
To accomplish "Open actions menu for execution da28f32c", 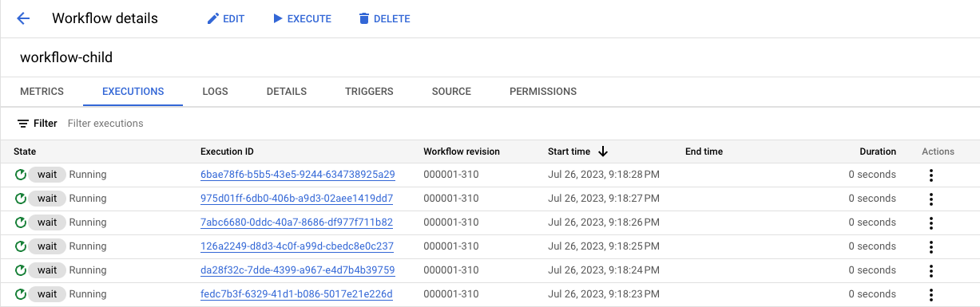I will click(931, 270).
